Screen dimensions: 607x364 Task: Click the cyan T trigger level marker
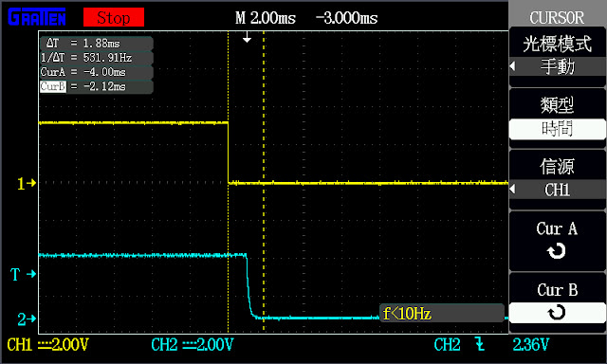[23, 274]
